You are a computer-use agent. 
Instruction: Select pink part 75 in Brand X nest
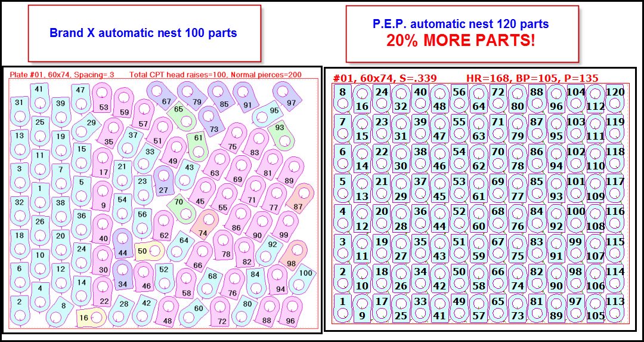pyautogui.click(x=234, y=138)
